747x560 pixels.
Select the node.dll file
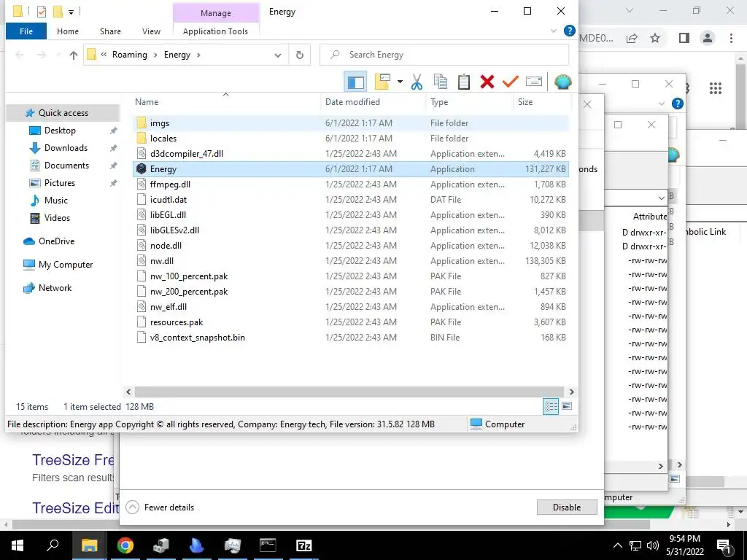click(x=351, y=245)
